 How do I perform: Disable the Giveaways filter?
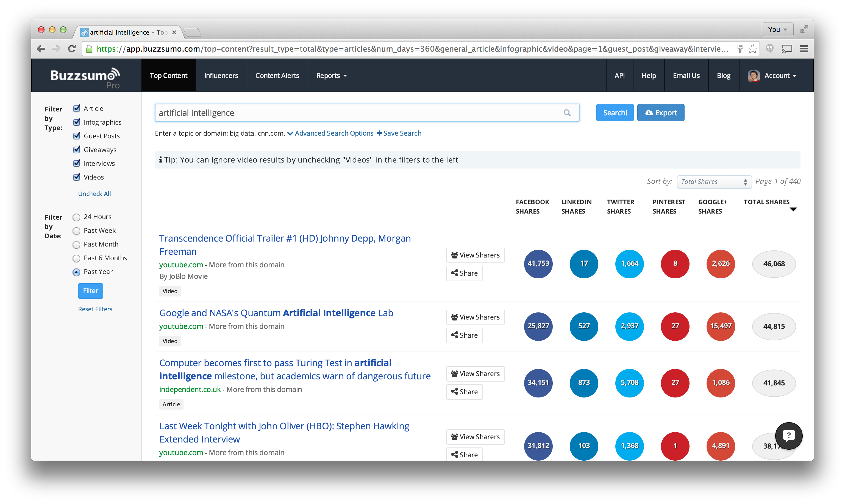click(76, 149)
